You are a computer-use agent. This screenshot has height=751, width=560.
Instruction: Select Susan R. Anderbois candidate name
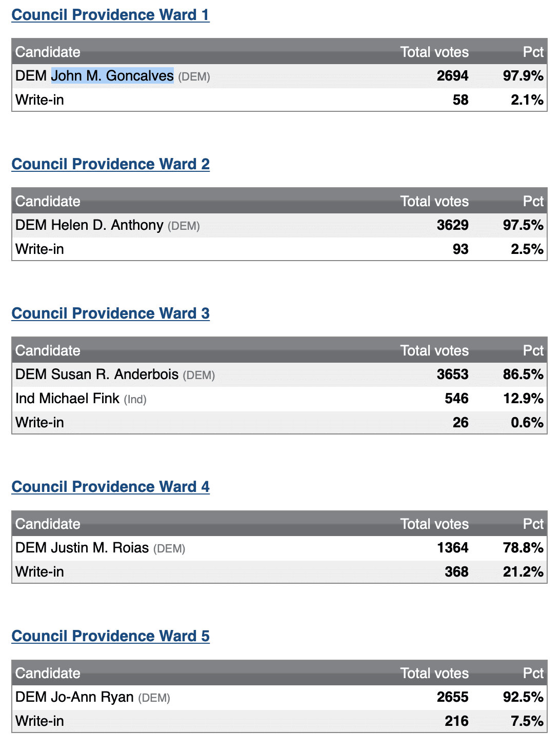point(97,374)
